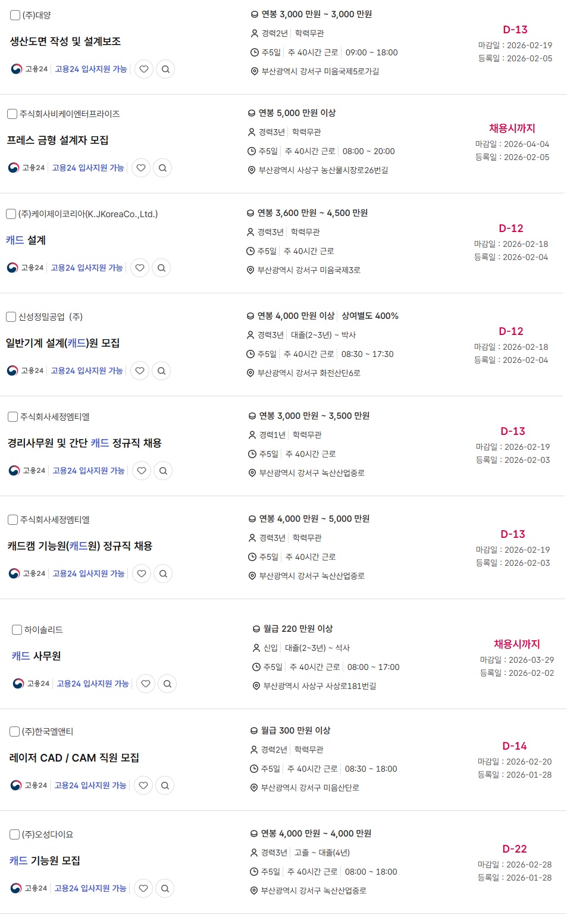Tick the 하이솔리드 checkbox

(17, 629)
